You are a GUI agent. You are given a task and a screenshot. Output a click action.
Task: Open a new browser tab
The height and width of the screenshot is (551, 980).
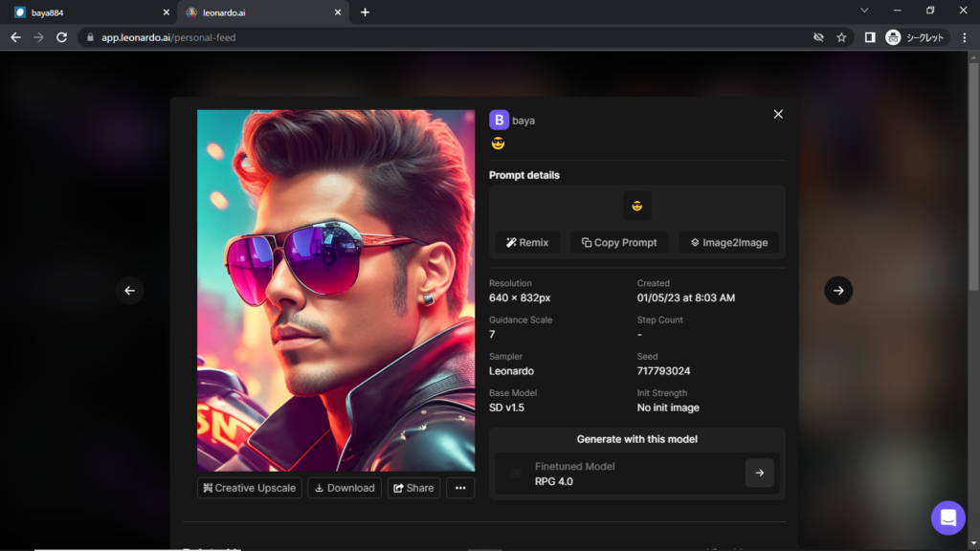click(x=365, y=12)
